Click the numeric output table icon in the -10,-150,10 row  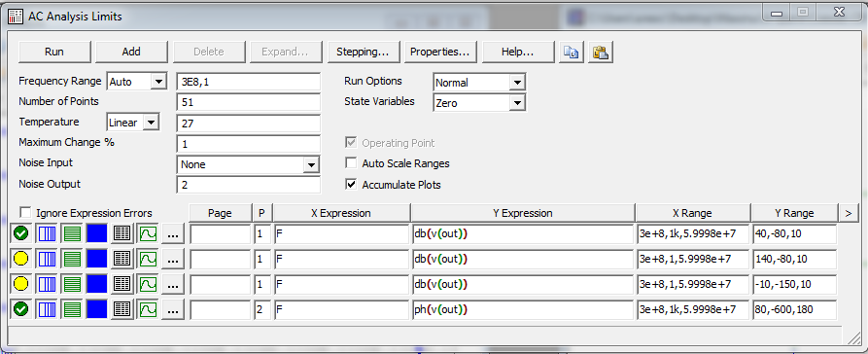click(122, 284)
